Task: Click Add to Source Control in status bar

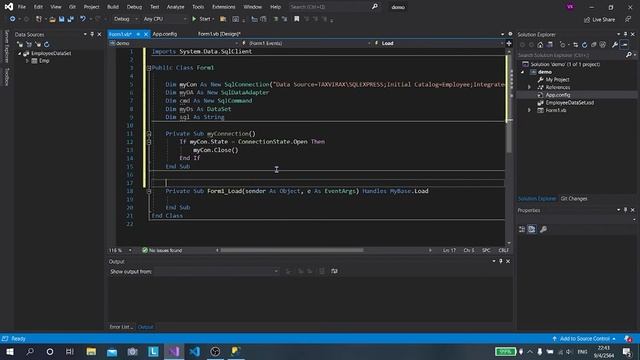Action: 584,339
